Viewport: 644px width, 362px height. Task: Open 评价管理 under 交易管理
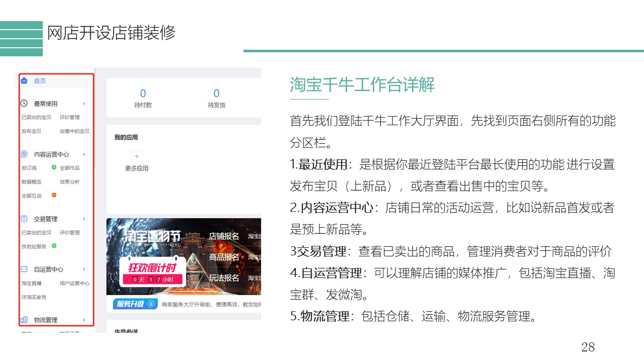(70, 233)
